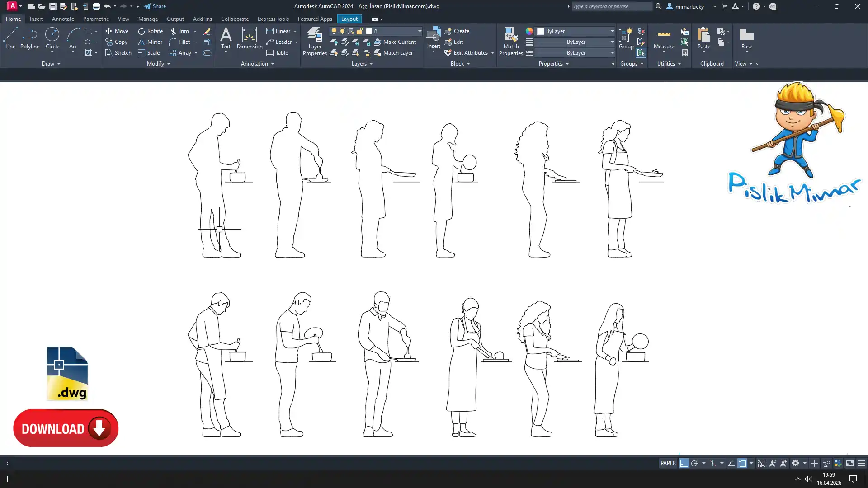Select the Polyline draw tool
868x488 pixels.
point(30,38)
